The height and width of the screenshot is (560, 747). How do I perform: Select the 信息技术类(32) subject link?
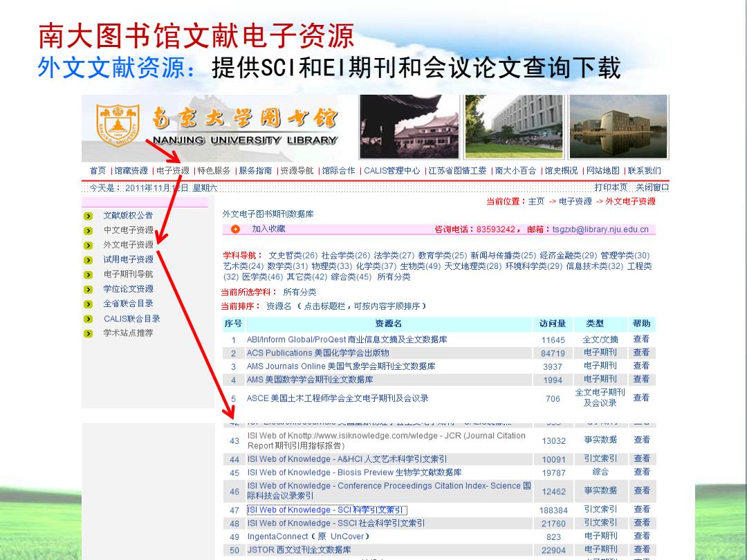click(595, 266)
